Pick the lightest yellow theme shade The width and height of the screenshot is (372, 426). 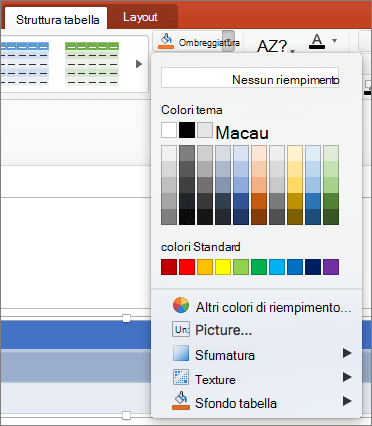pyautogui.click(x=295, y=153)
